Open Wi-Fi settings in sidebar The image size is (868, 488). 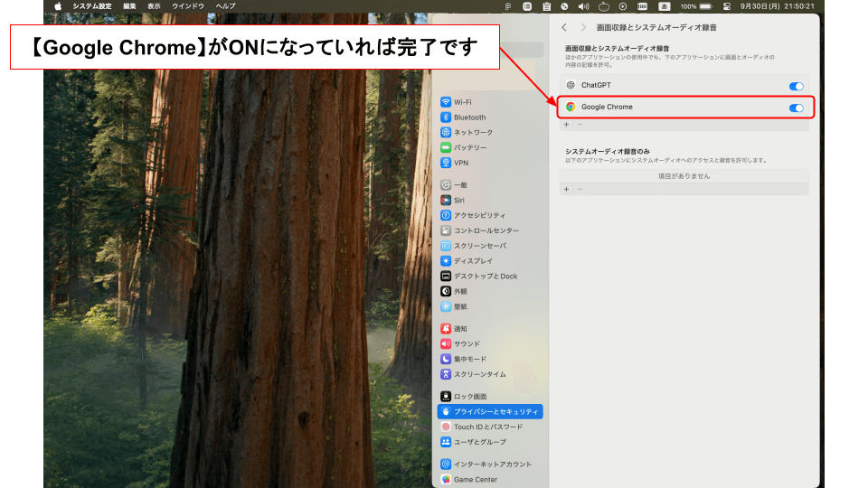pyautogui.click(x=462, y=102)
